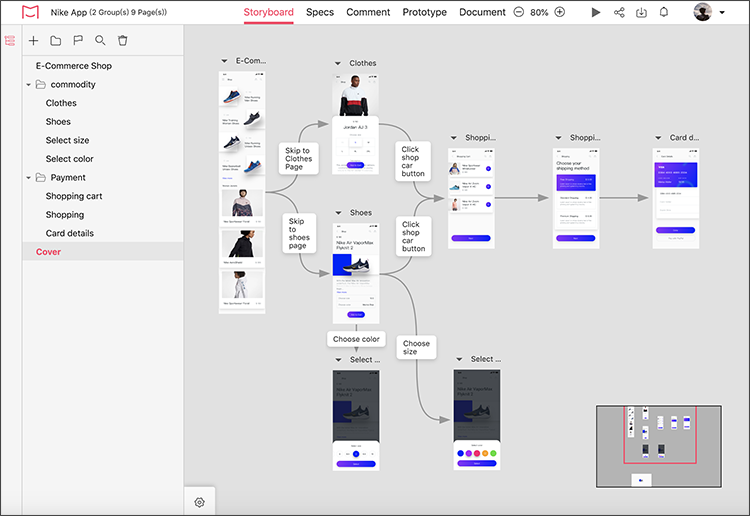Click the canvas minimap navigator
750x516 pixels.
coord(659,446)
